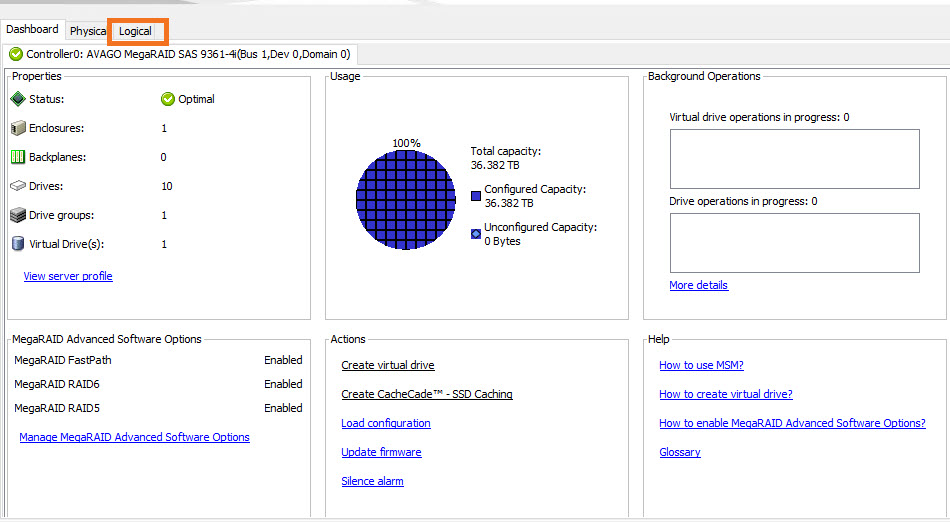Click the Drive groups icon
Screen dimensions: 950x522
[x=18, y=215]
